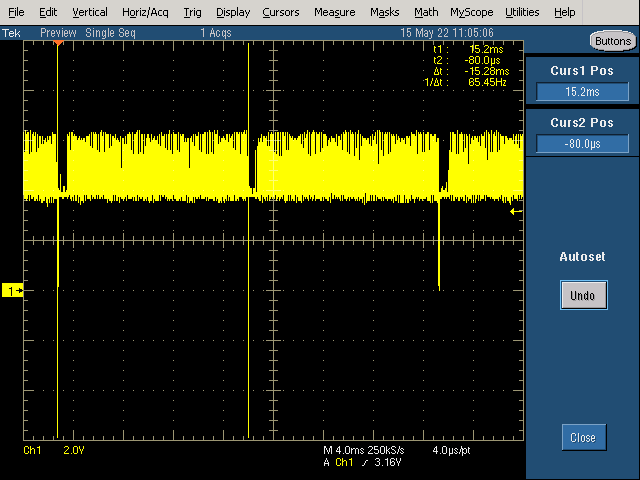Open the File menu

(x=16, y=12)
